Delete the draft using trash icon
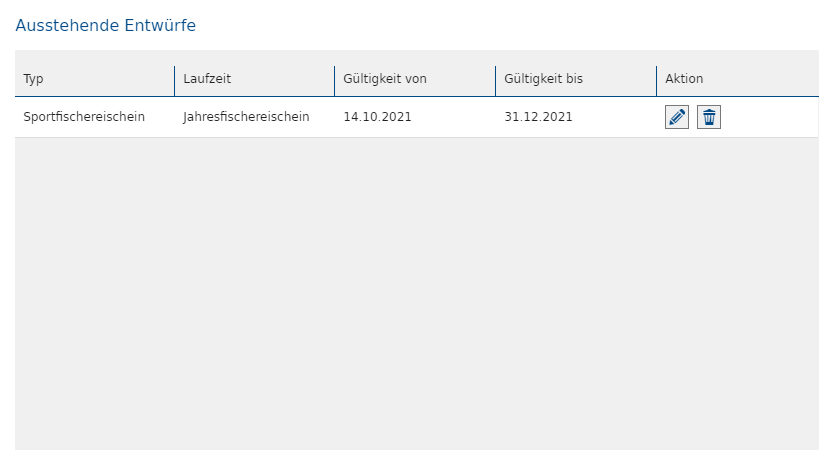Screen dimensions: 835x466 click(x=709, y=117)
